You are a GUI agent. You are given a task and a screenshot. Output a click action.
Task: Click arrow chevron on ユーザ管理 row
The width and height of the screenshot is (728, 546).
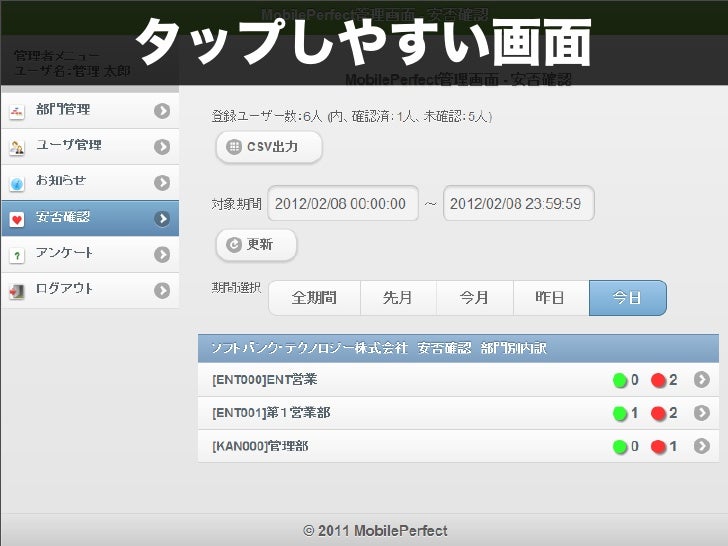(162, 147)
